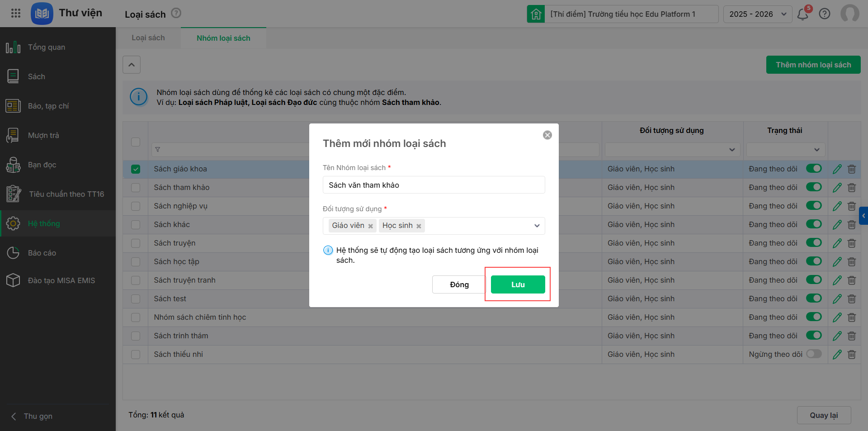Remove the Giáo viên tag in dialog
Screen dimensions: 868x431
pyautogui.click(x=371, y=226)
